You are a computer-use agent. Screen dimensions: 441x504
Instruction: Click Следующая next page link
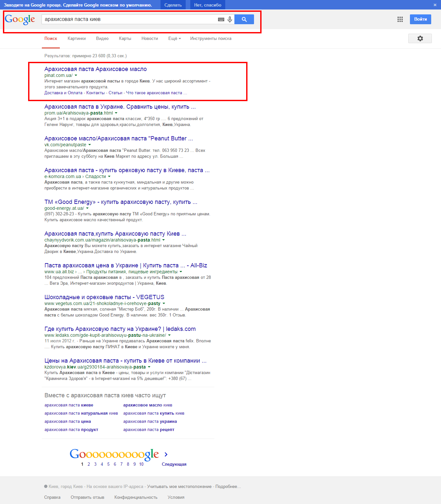pos(174,464)
